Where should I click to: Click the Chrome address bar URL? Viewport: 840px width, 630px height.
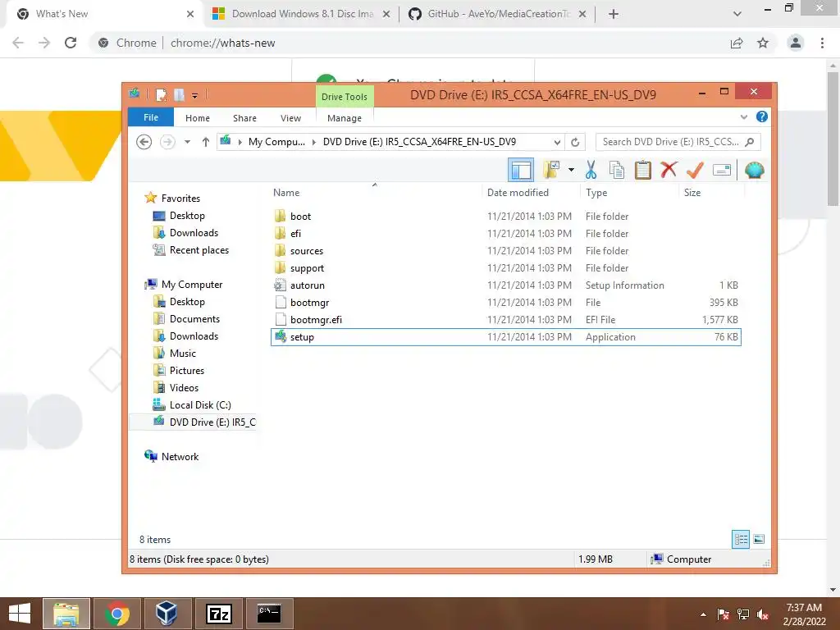pos(222,43)
